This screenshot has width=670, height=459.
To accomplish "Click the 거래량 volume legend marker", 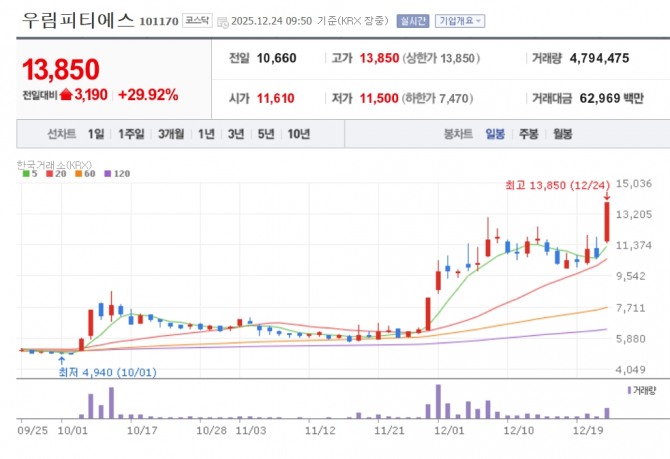I will 629,390.
